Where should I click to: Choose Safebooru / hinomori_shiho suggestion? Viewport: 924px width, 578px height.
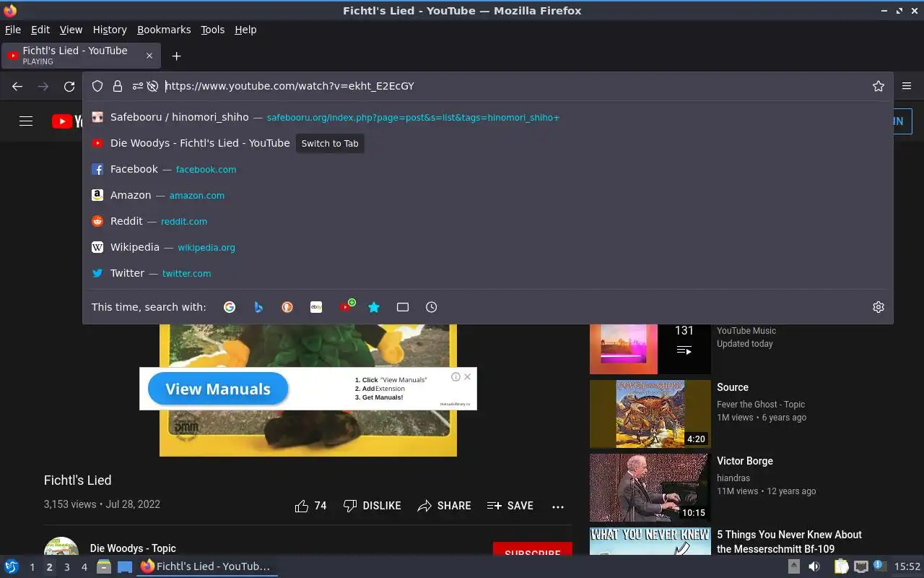coord(487,117)
